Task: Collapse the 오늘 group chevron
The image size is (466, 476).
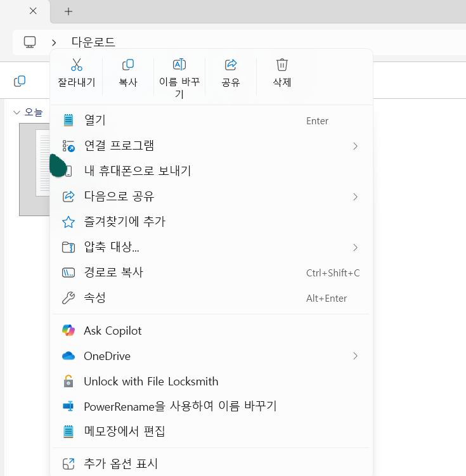Action: click(16, 113)
